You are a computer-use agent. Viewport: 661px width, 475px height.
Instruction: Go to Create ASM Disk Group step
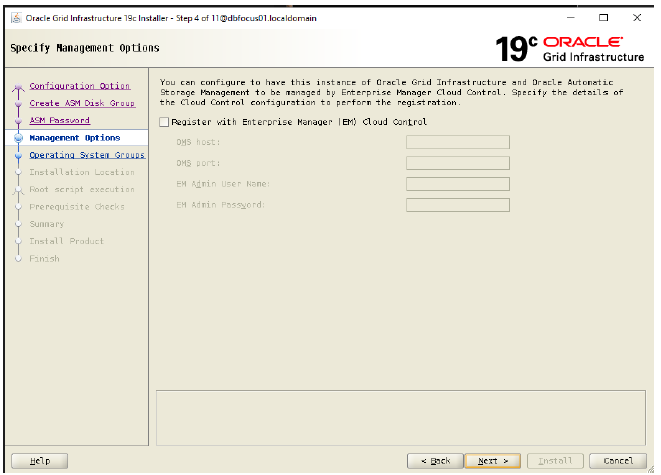[82, 103]
